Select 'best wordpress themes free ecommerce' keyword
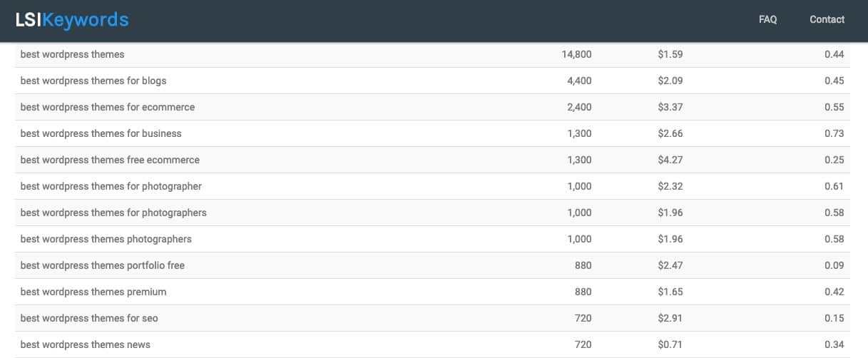 tap(110, 160)
